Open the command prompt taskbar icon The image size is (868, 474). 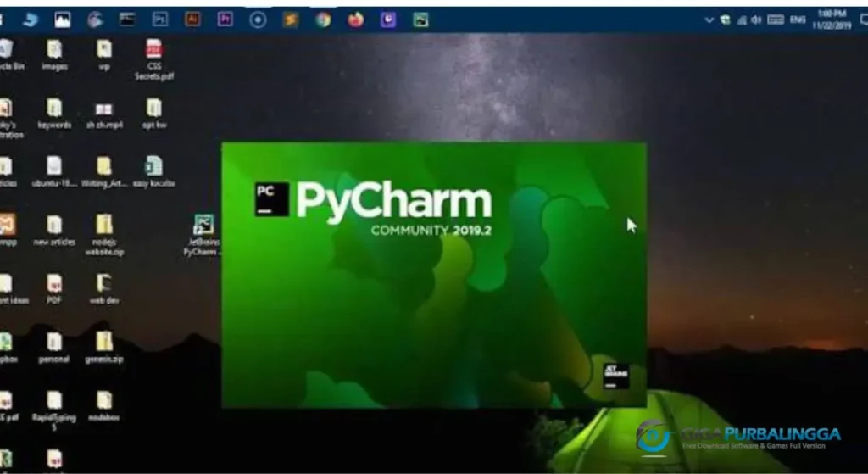pyautogui.click(x=127, y=20)
